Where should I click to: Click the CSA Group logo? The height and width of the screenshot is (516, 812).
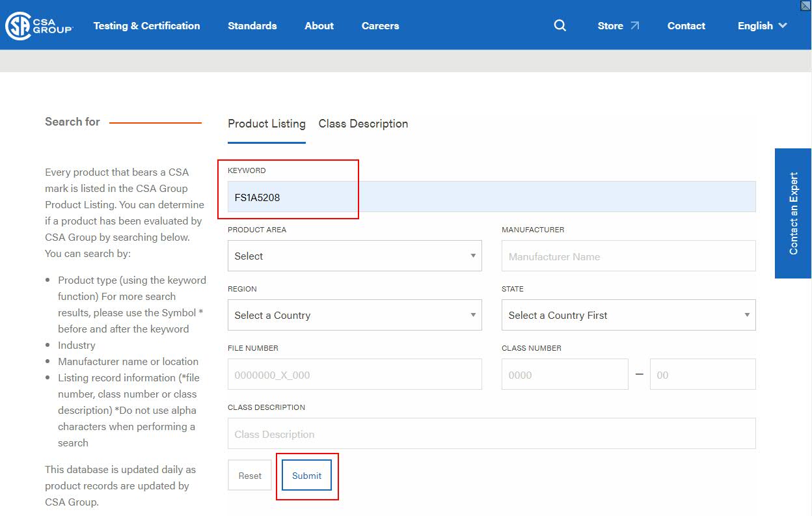point(39,25)
